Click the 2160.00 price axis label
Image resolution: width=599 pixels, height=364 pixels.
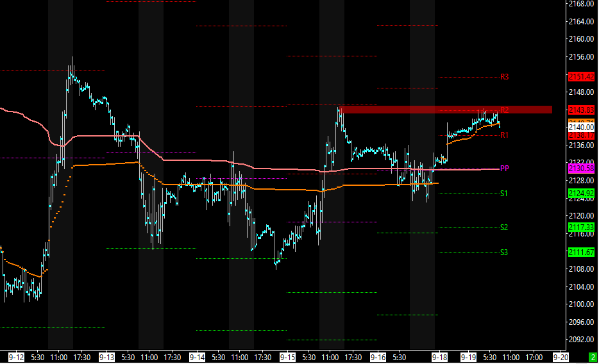pos(581,39)
